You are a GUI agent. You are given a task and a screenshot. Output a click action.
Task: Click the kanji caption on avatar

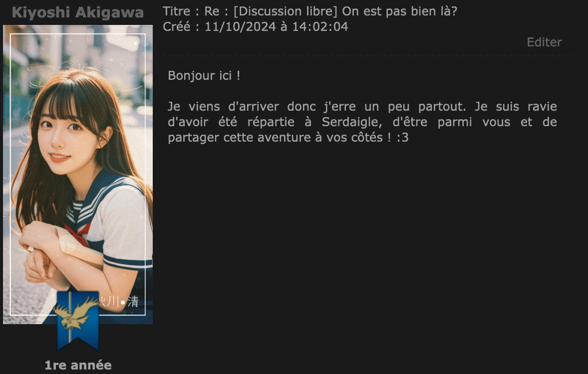click(x=119, y=302)
